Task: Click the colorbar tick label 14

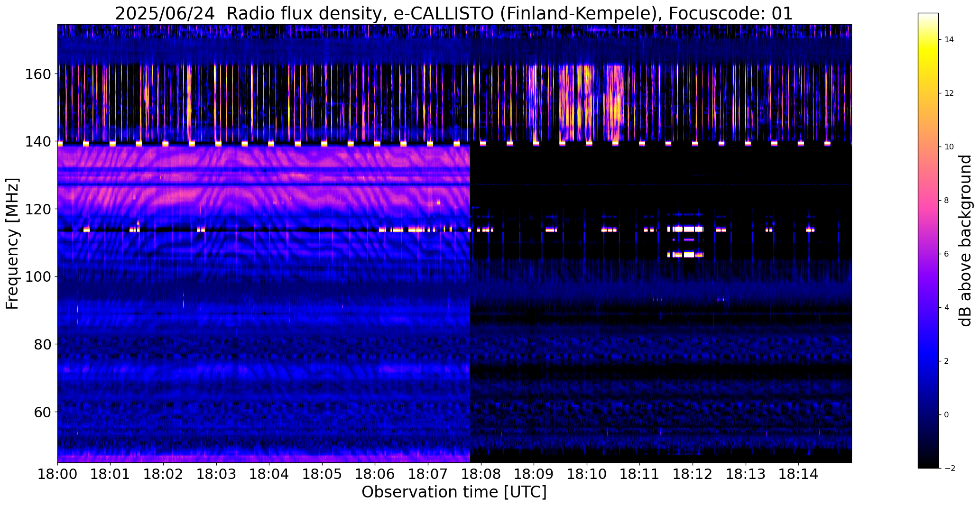Action: [949, 40]
